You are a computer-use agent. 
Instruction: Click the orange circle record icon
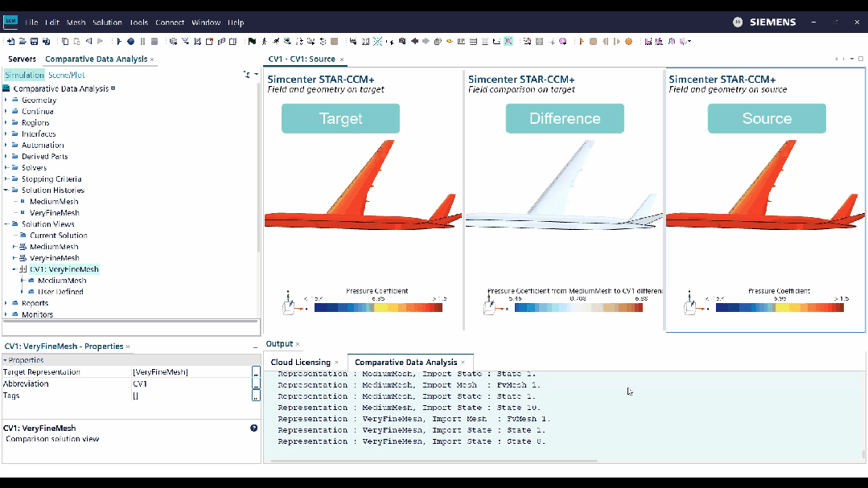coord(629,42)
